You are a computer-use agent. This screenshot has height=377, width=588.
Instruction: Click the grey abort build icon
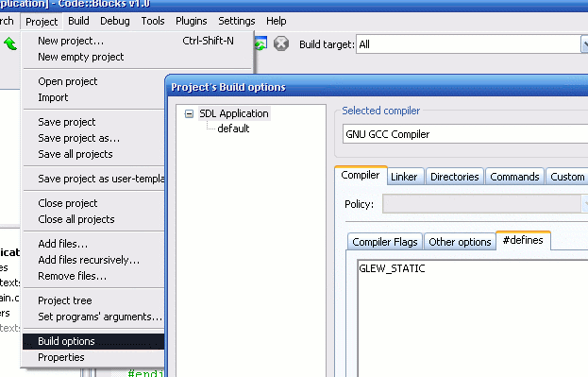[x=281, y=43]
